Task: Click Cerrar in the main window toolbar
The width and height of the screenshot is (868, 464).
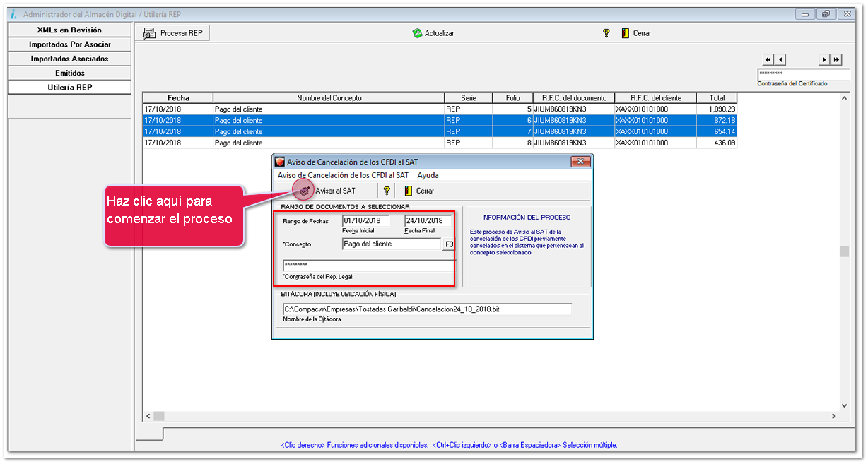Action: tap(636, 33)
